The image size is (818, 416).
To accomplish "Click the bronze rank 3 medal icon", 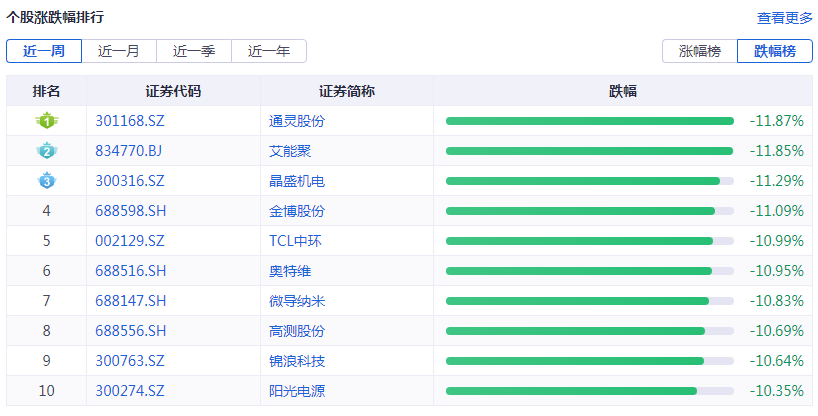I will pyautogui.click(x=46, y=181).
